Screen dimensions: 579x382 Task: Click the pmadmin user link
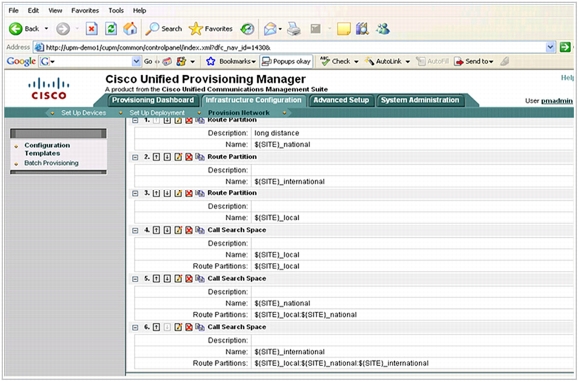click(557, 101)
